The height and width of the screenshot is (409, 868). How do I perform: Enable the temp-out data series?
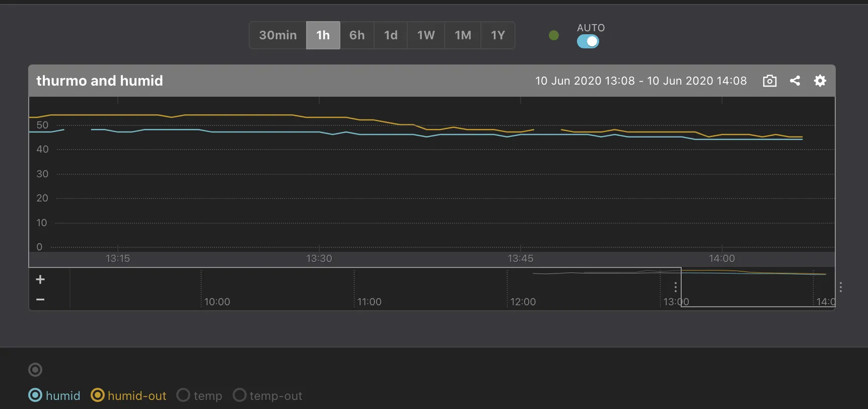240,395
